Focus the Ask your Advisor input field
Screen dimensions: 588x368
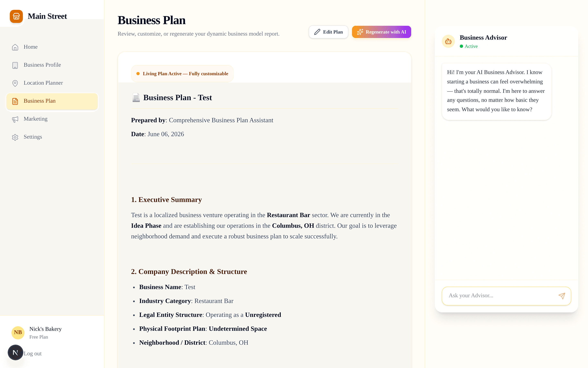[506, 296]
